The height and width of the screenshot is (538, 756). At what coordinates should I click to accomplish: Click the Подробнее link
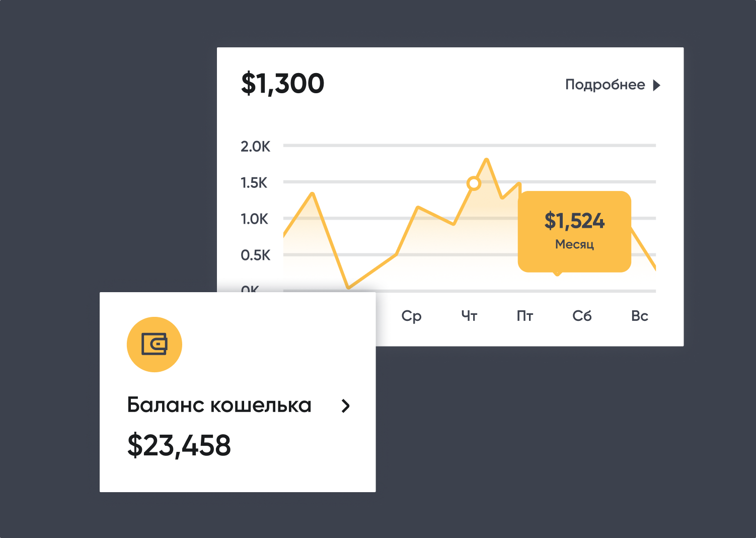(x=605, y=85)
